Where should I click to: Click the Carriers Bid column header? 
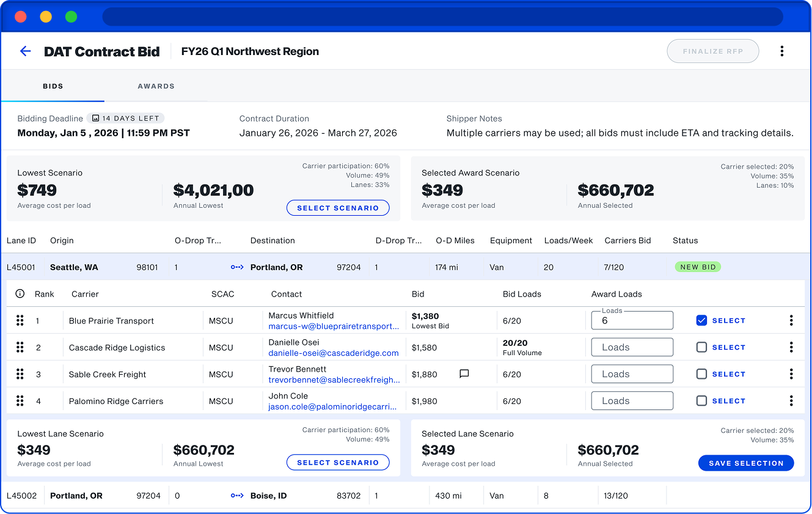tap(628, 241)
